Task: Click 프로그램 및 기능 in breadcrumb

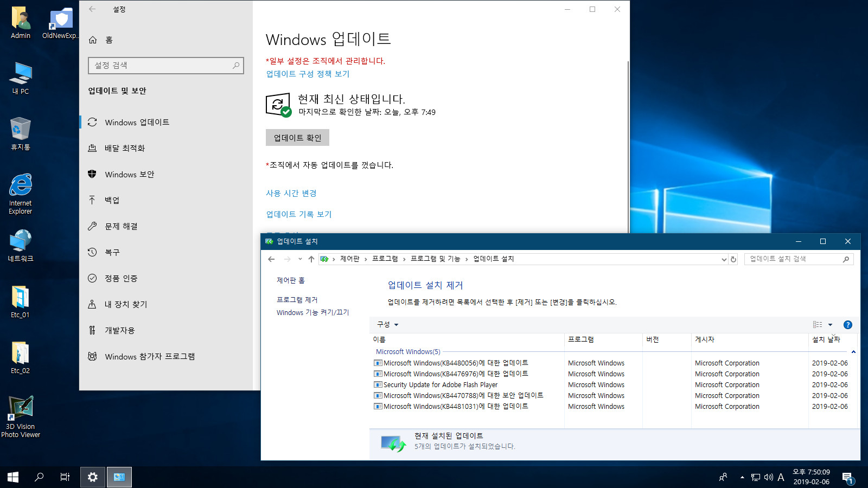Action: pos(435,259)
